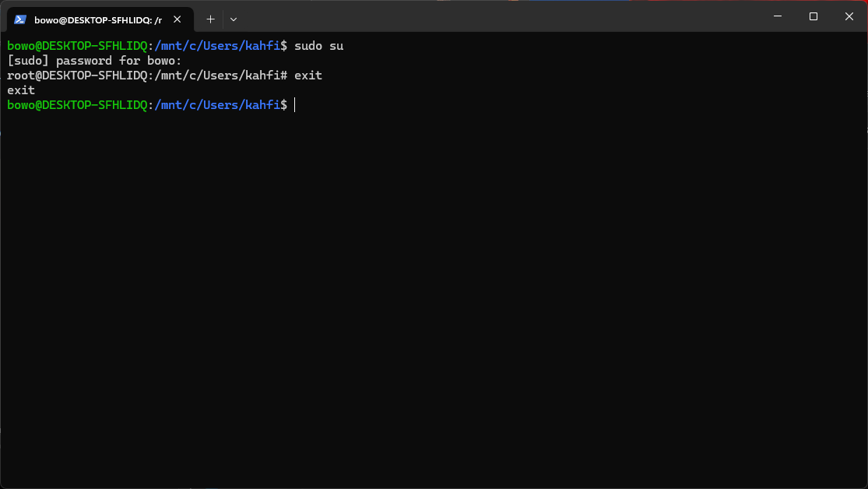868x489 pixels.
Task: Click the 'sudo su' command text
Action: (319, 46)
